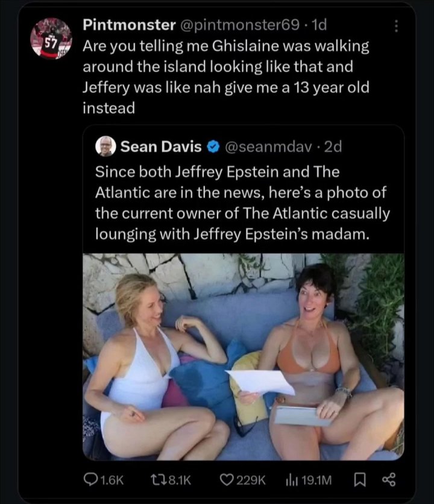The height and width of the screenshot is (504, 434).
Task: Click the share icon
Action: [387, 479]
